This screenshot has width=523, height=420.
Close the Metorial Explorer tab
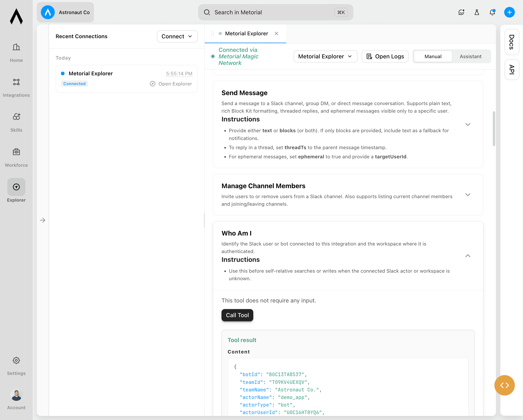point(276,33)
